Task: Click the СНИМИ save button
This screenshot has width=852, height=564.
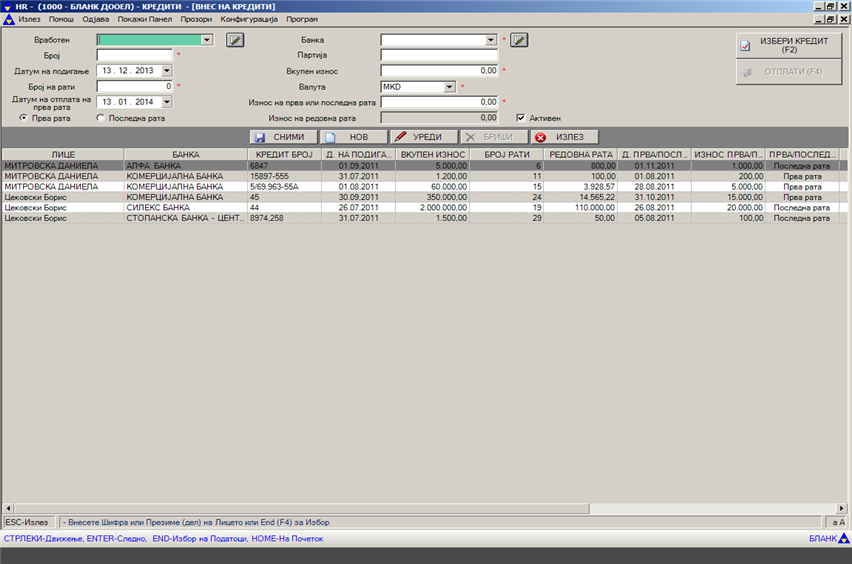Action: click(283, 137)
